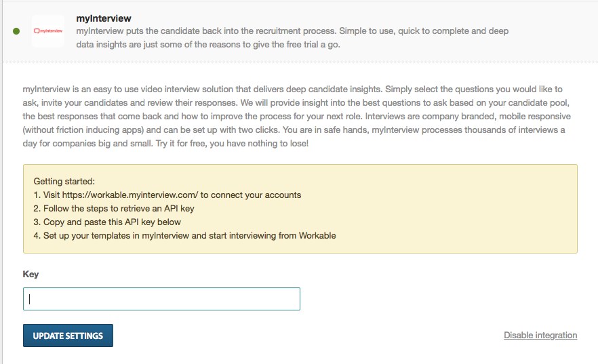Click the tagline mentioning the free trial
The image size is (598, 364).
pos(207,45)
